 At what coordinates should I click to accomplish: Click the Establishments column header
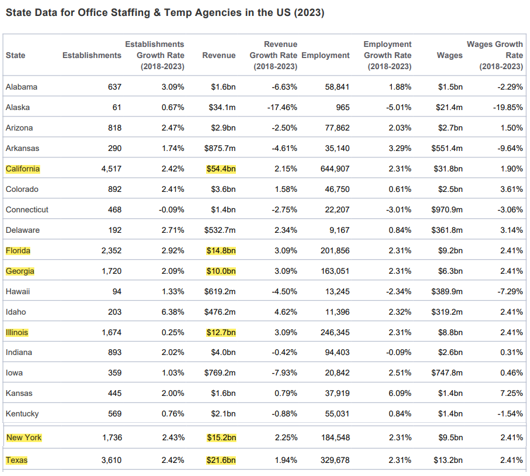pyautogui.click(x=92, y=55)
